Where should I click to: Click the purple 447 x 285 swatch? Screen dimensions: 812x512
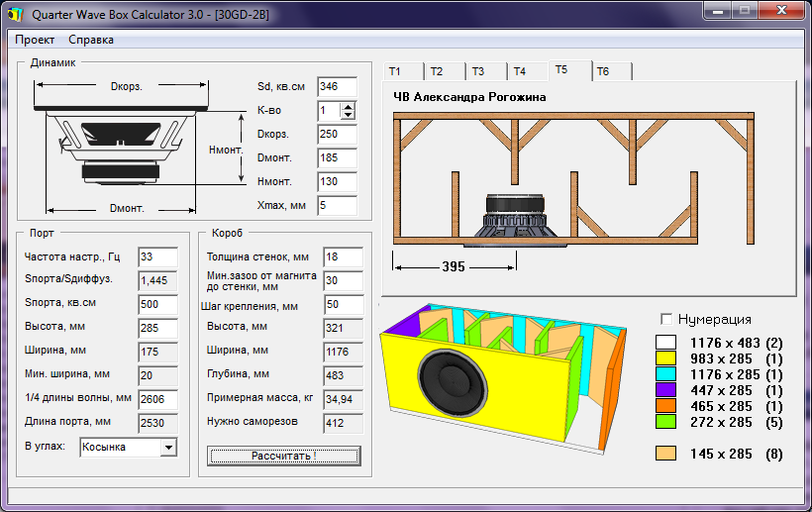click(x=666, y=390)
